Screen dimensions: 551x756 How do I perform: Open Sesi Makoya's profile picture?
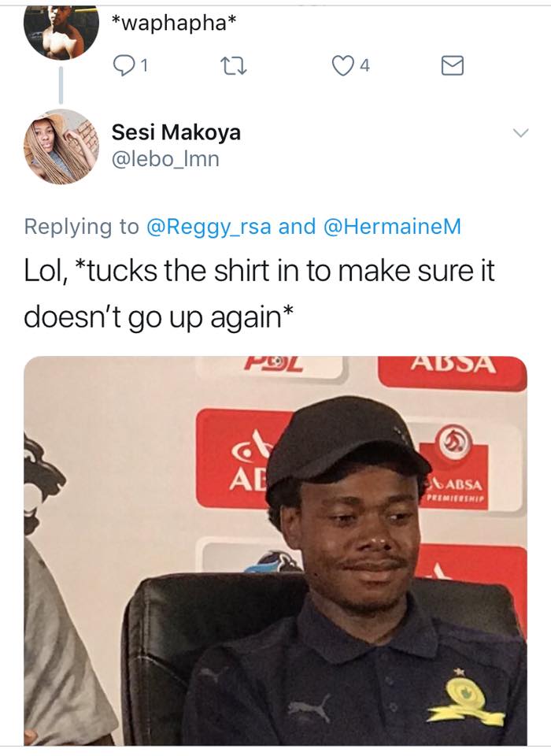point(61,146)
